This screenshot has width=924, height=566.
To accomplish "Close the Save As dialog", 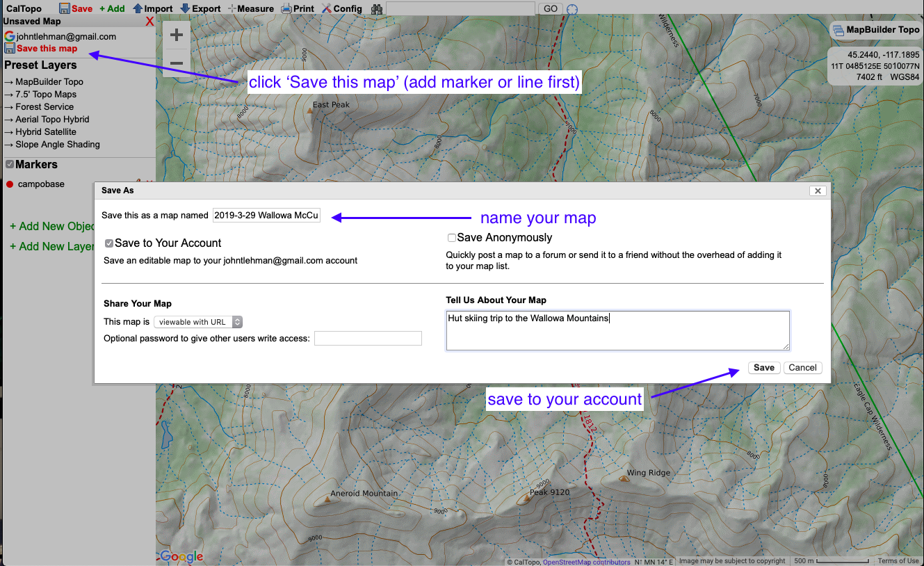I will (x=818, y=191).
